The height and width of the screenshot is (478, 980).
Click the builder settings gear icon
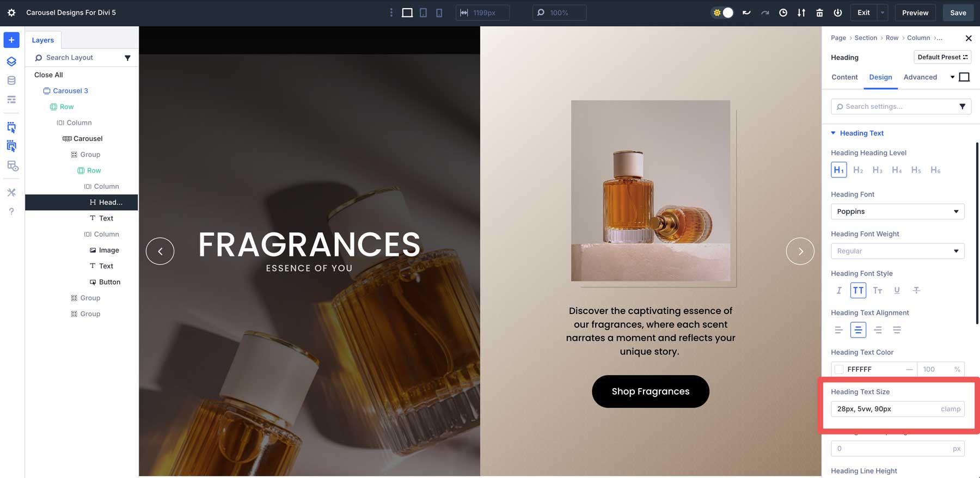pos(11,13)
